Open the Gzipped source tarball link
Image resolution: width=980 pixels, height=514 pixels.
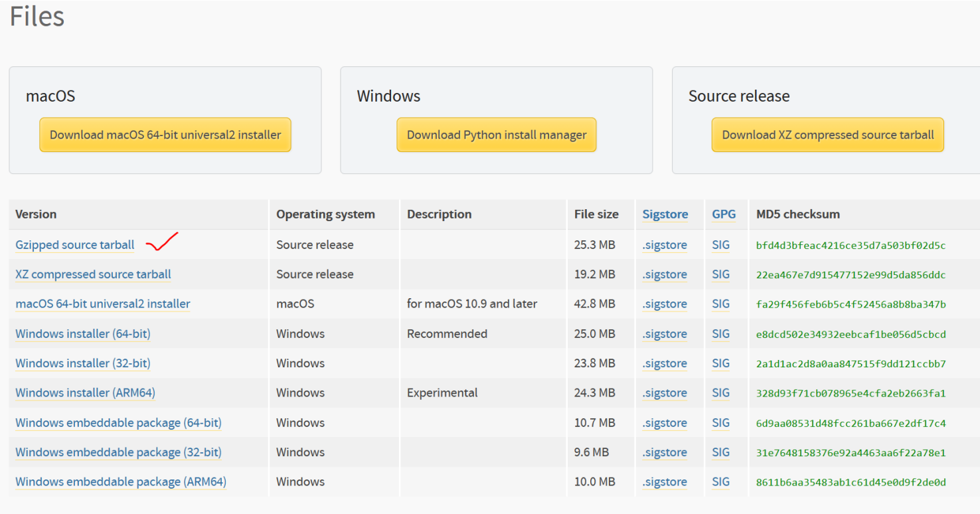75,245
